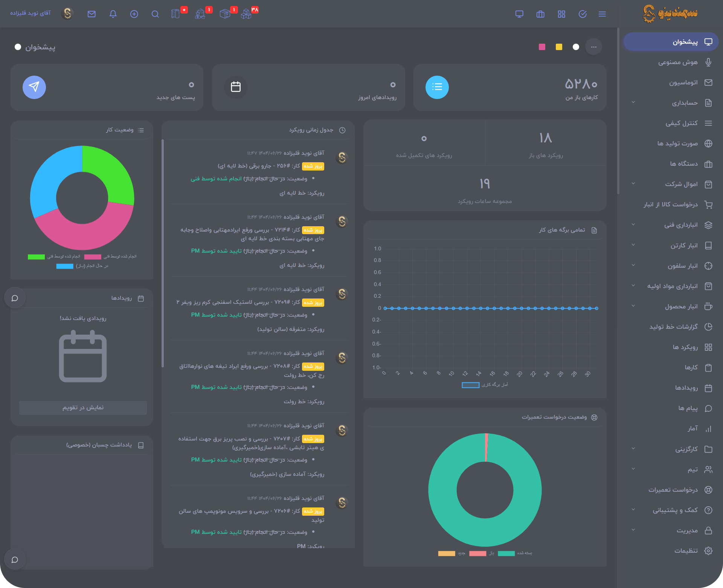
Task: Open the mail envelope icon in header
Action: click(92, 14)
